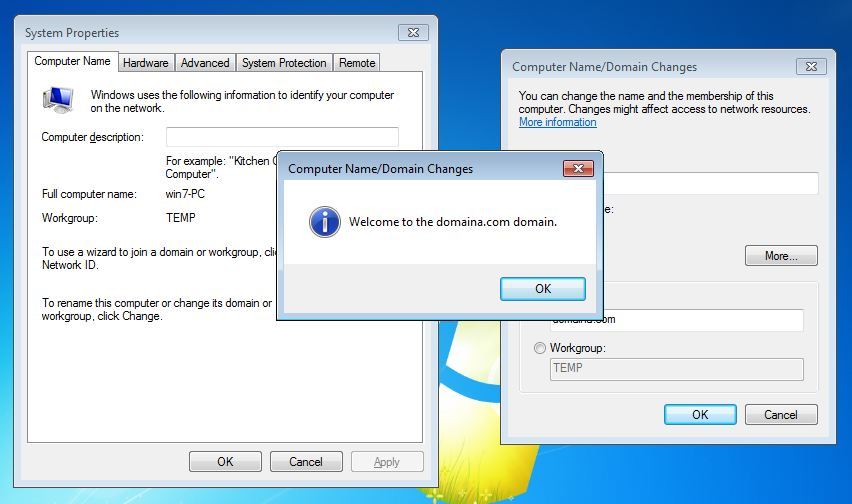Click the blue information icon in message box
852x504 pixels.
324,222
